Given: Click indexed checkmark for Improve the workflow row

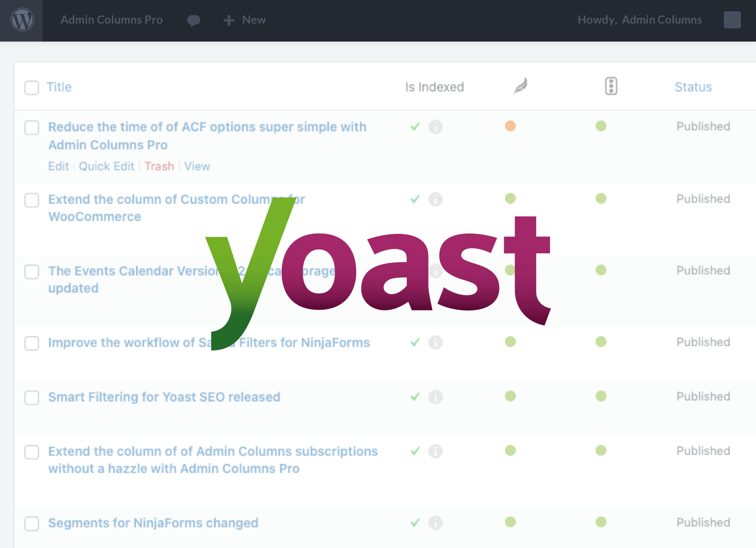Looking at the screenshot, I should point(415,342).
